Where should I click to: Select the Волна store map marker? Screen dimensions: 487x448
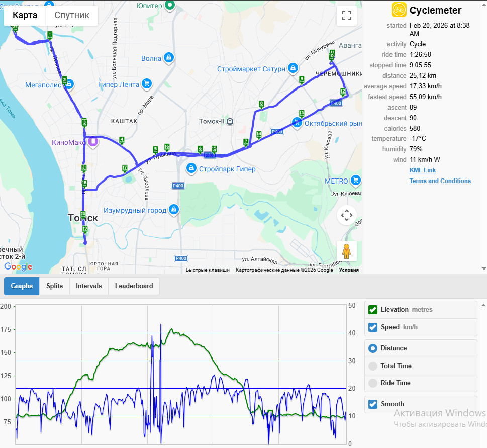(169, 58)
